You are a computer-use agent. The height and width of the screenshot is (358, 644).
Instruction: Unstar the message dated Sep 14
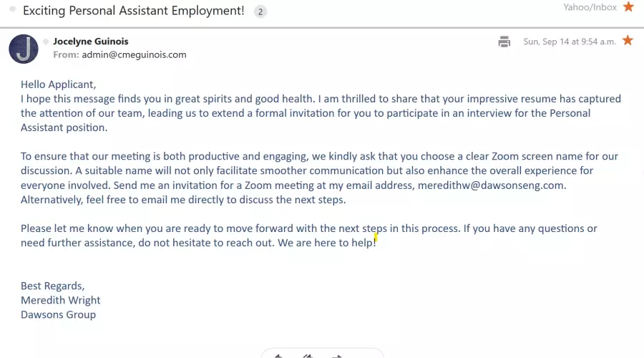628,41
